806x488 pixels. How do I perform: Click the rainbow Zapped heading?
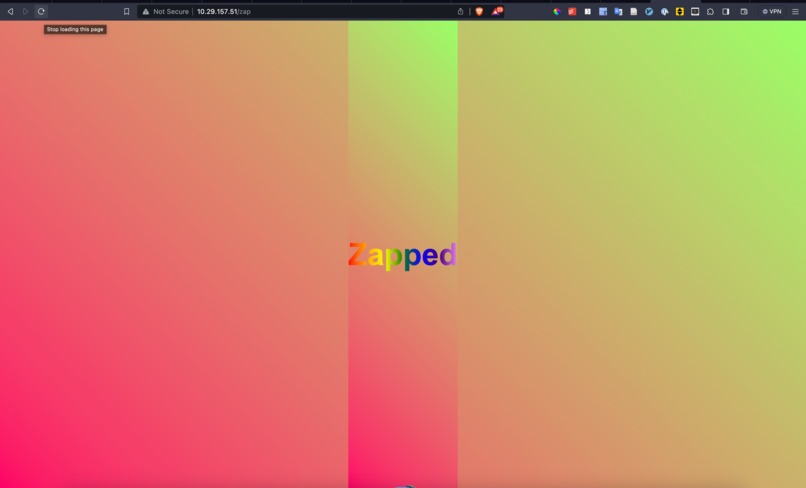(x=402, y=255)
